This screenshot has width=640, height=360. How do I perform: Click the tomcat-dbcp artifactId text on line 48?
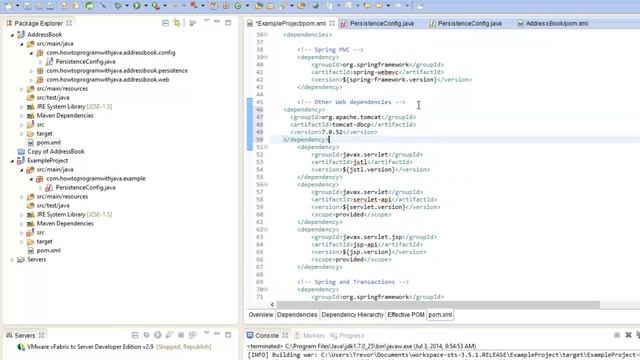click(x=351, y=124)
